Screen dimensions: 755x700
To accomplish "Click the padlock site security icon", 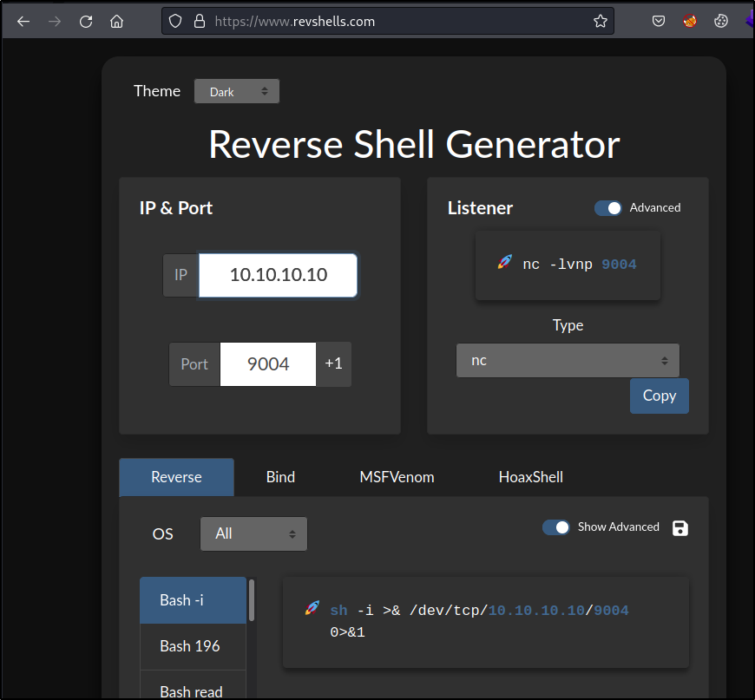I will tap(200, 21).
